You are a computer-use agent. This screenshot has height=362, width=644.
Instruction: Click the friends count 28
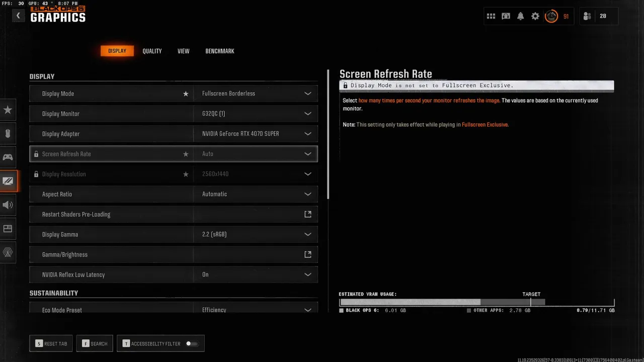pos(603,16)
